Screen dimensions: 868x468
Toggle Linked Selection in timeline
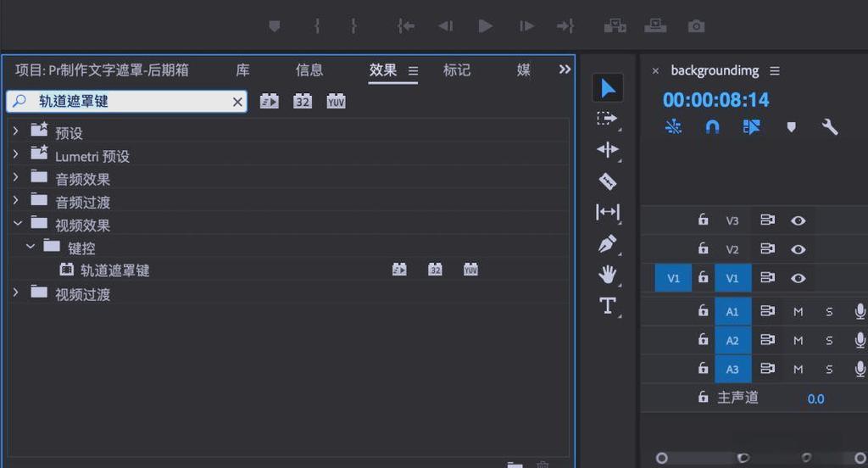pyautogui.click(x=751, y=127)
